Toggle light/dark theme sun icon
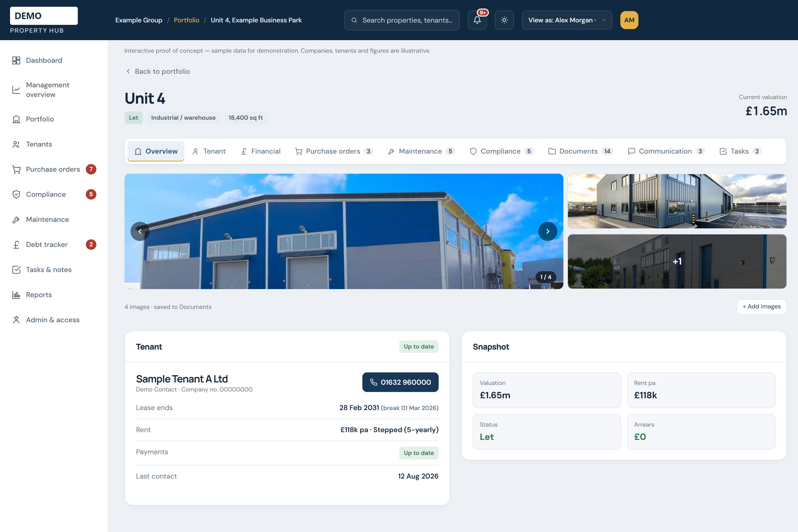This screenshot has width=798, height=532. 504,20
